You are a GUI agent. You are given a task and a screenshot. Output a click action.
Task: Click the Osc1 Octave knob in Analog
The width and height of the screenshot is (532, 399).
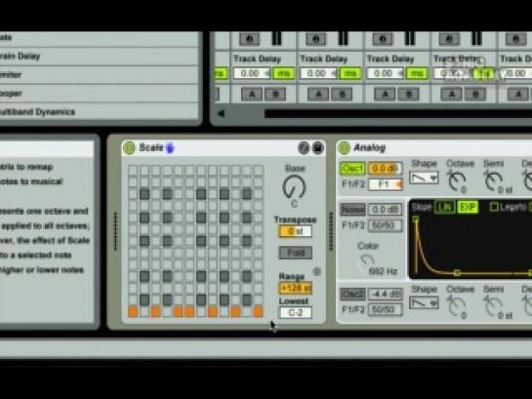pyautogui.click(x=456, y=180)
